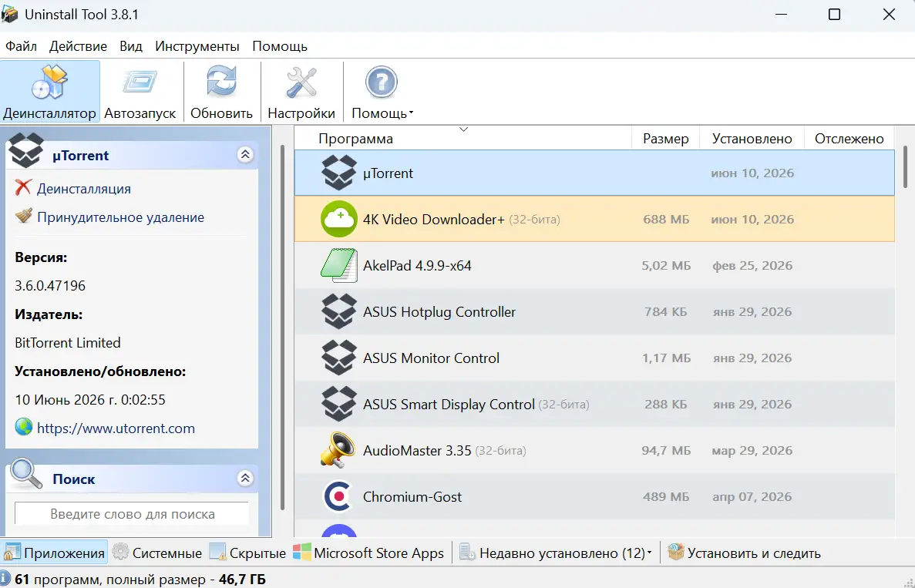Open Недавно установлено (12) dropdown
The height and width of the screenshot is (588, 915).
tap(650, 553)
